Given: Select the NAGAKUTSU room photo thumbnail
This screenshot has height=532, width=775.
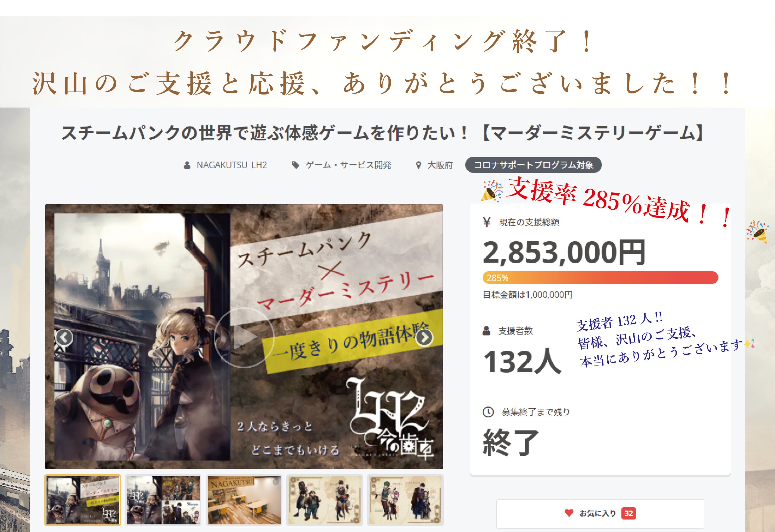Looking at the screenshot, I should 244,500.
